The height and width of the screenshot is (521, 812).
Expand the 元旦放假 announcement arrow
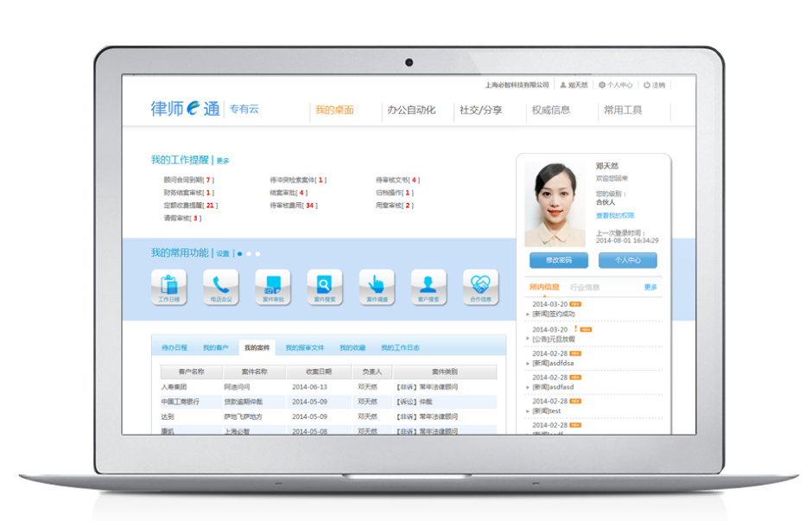(x=528, y=340)
